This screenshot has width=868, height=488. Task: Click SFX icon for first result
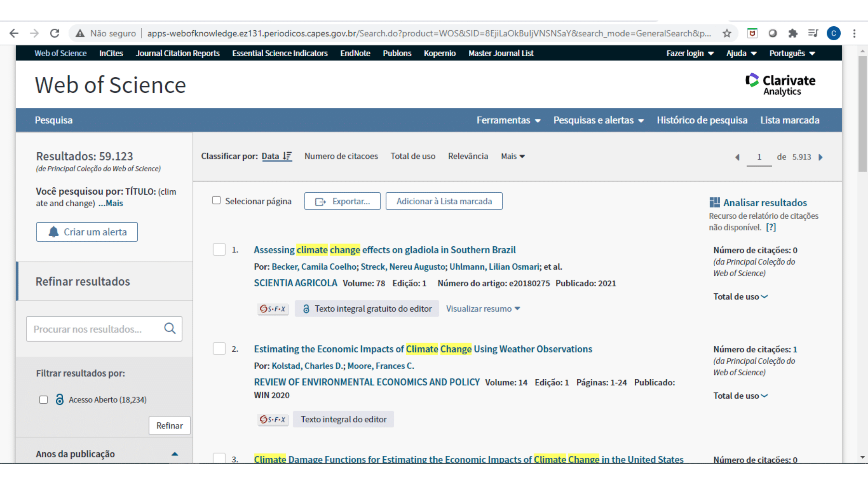[x=273, y=308]
